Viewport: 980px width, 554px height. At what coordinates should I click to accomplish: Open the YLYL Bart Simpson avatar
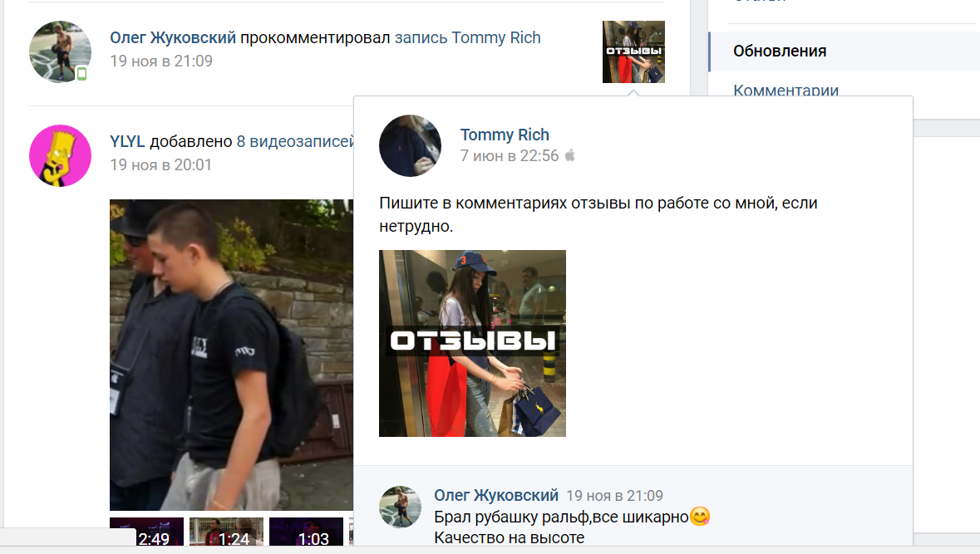[x=60, y=155]
